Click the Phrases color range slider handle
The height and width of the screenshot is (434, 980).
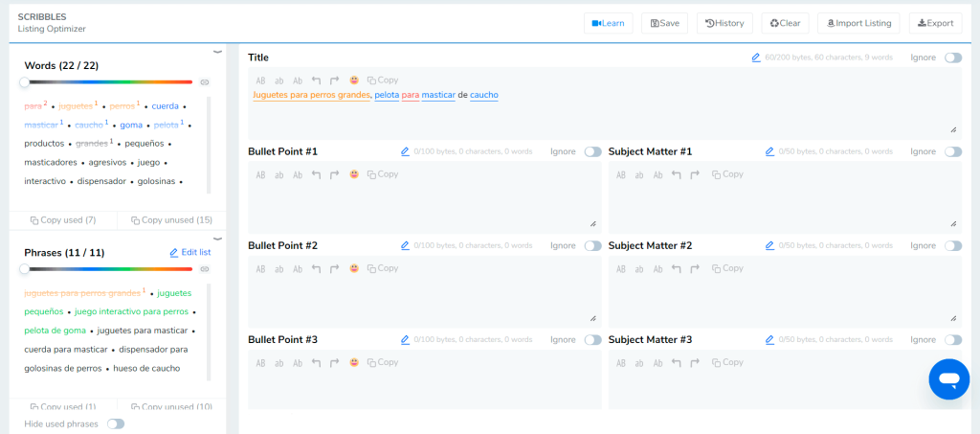24,269
